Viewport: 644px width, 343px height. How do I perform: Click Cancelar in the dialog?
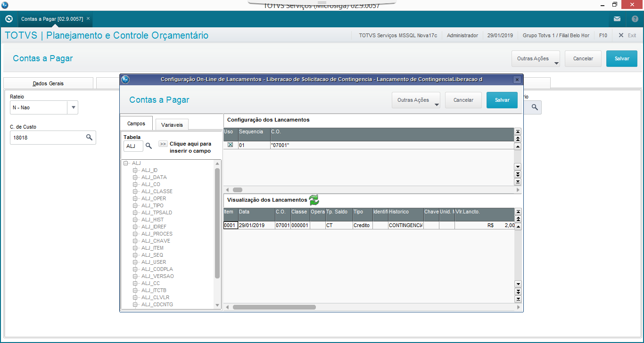[463, 100]
